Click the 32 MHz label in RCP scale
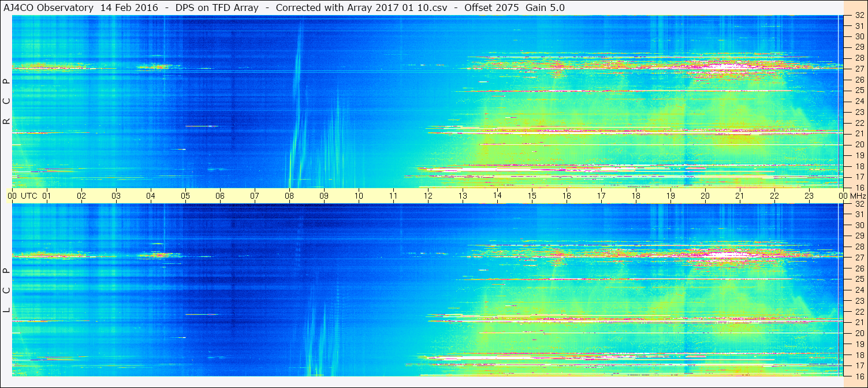 859,16
